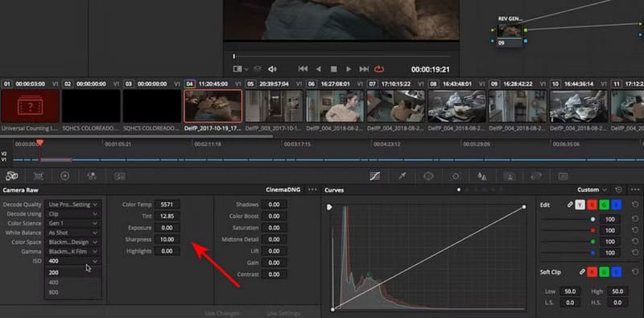Open the 3D stereoscopic palette

tap(563, 176)
